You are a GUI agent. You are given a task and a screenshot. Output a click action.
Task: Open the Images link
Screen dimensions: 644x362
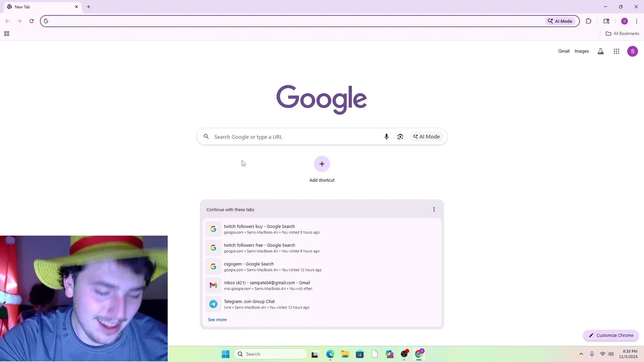[x=582, y=51]
